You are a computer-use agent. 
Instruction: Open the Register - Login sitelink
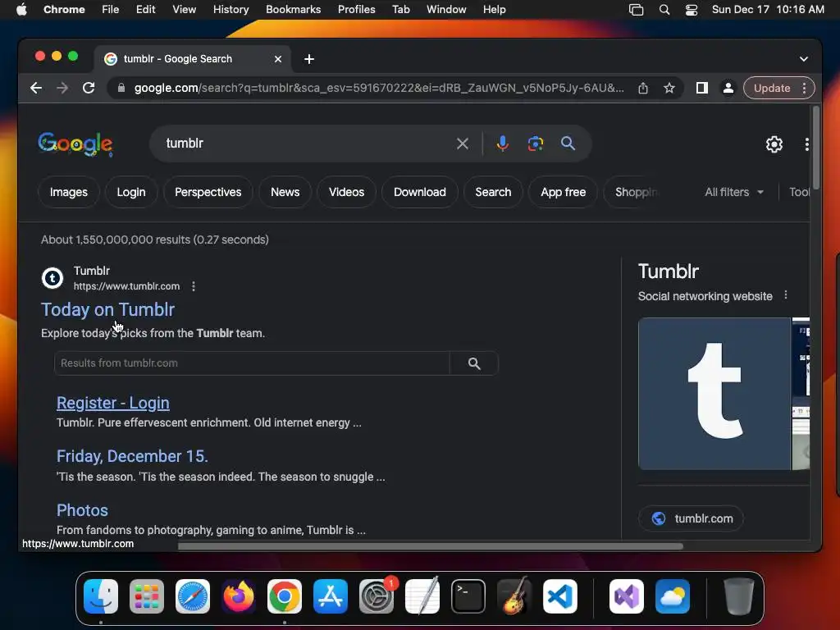[x=113, y=403]
